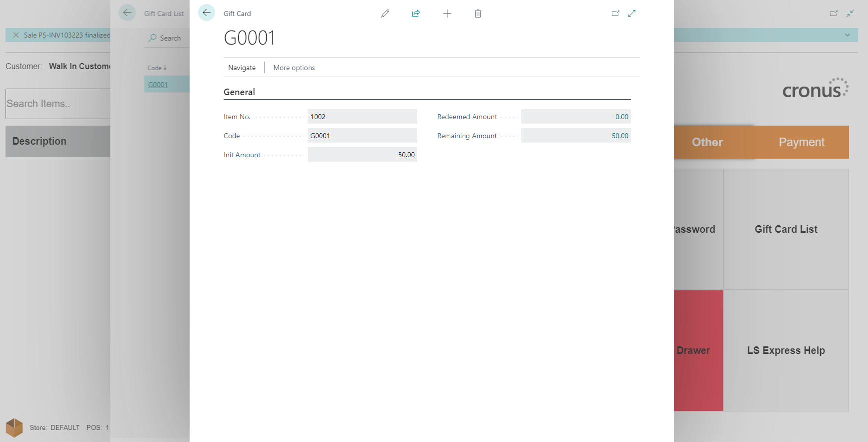
Task: Expand the Gift Card page to full width
Action: click(632, 14)
